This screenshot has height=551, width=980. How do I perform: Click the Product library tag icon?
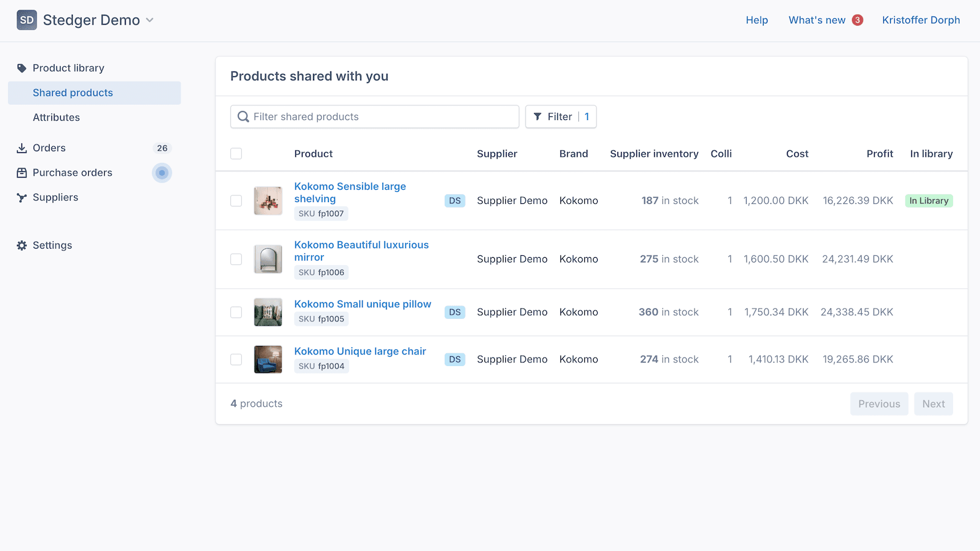pos(22,68)
